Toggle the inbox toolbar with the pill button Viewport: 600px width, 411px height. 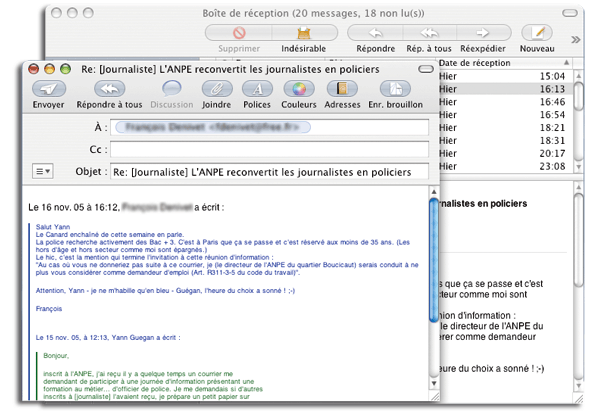pos(570,13)
